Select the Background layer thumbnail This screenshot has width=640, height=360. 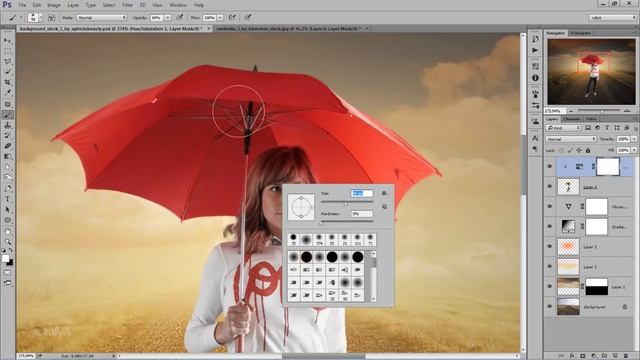pyautogui.click(x=568, y=307)
